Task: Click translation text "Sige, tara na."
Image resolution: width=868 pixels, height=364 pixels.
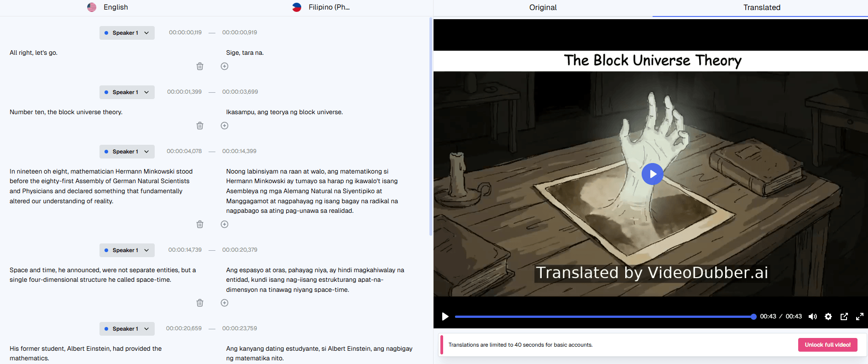Action: click(x=245, y=53)
